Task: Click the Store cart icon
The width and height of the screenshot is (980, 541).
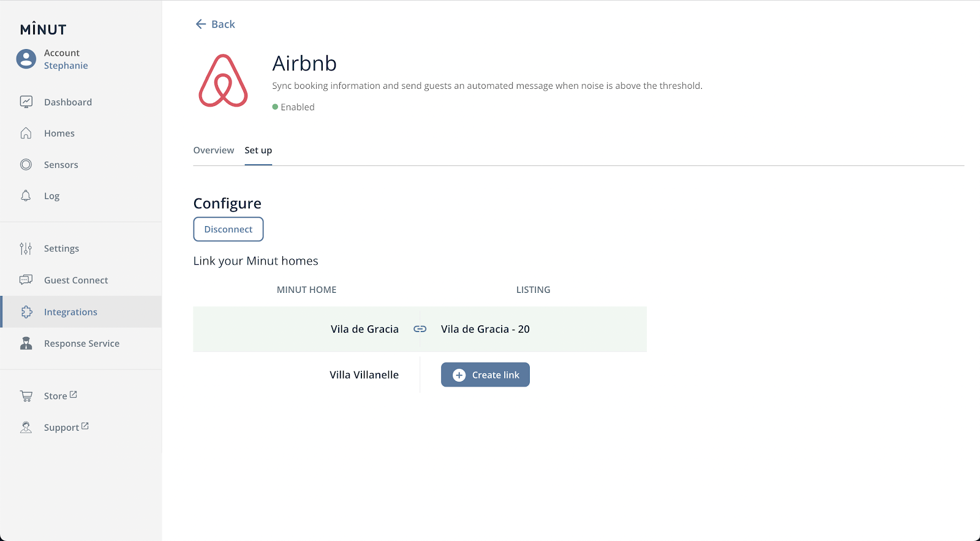Action: (26, 396)
